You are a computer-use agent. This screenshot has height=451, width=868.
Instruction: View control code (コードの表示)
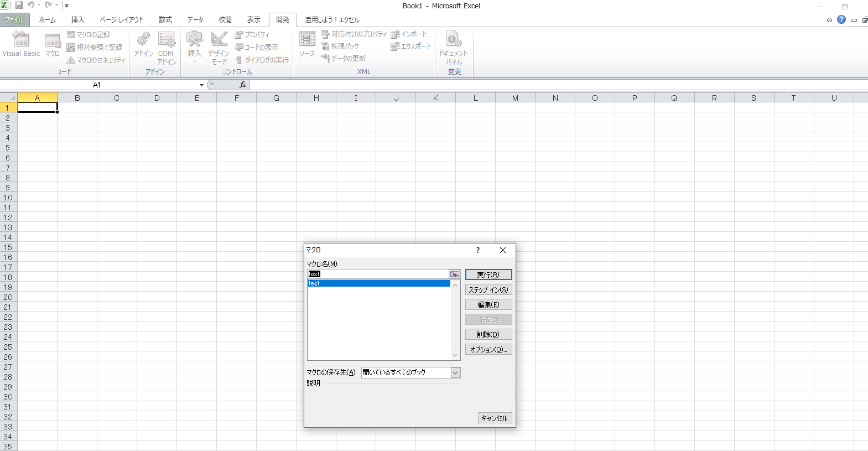click(x=257, y=47)
